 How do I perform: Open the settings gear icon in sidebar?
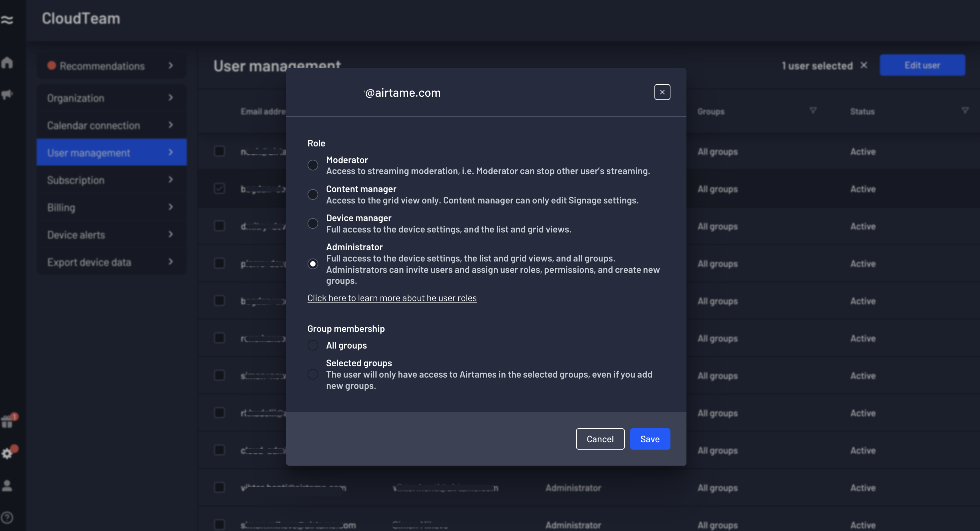pyautogui.click(x=7, y=453)
